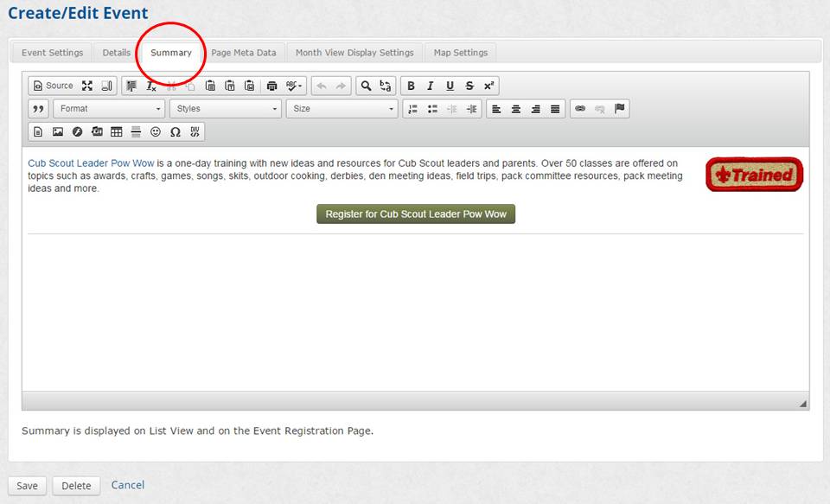The width and height of the screenshot is (830, 504).
Task: Click the blank area of the editor
Action: point(416,312)
